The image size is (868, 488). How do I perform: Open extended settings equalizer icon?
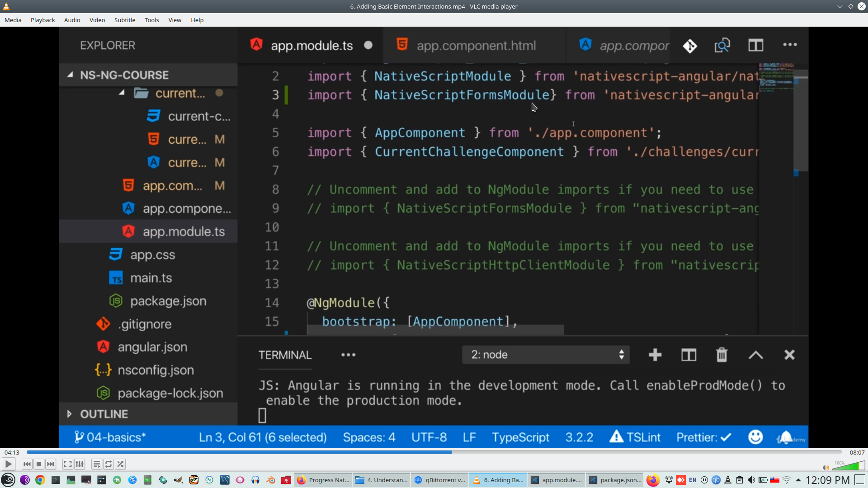80,464
